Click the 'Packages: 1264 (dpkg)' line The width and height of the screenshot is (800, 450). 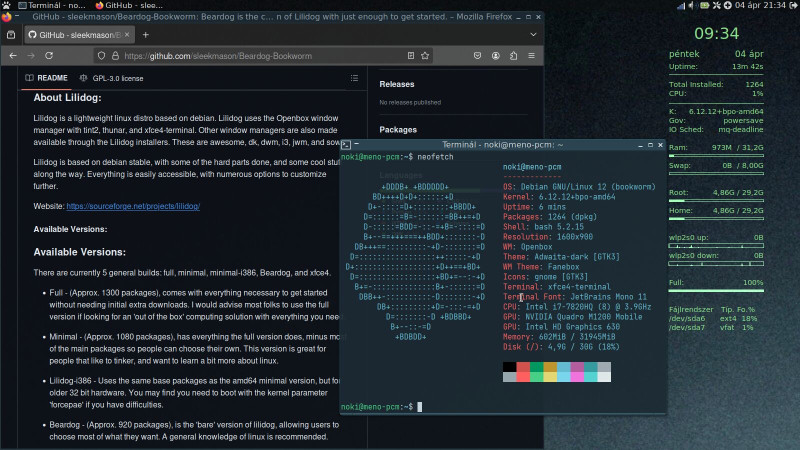tap(550, 217)
